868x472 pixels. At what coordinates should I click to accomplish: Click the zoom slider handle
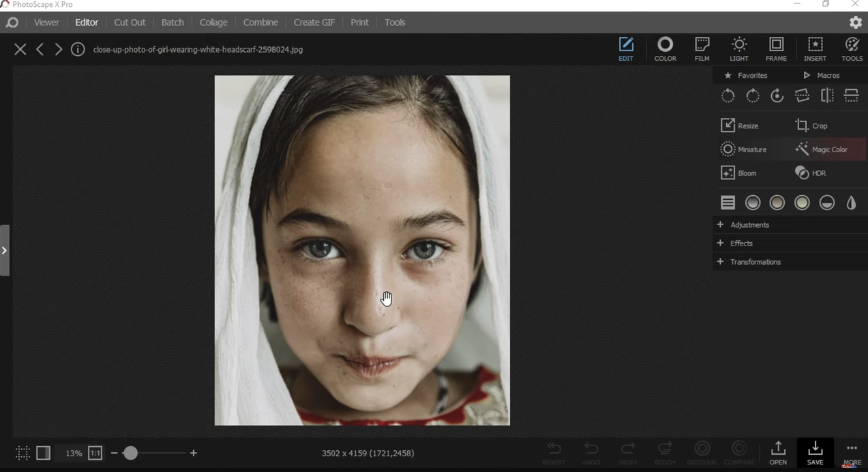130,453
